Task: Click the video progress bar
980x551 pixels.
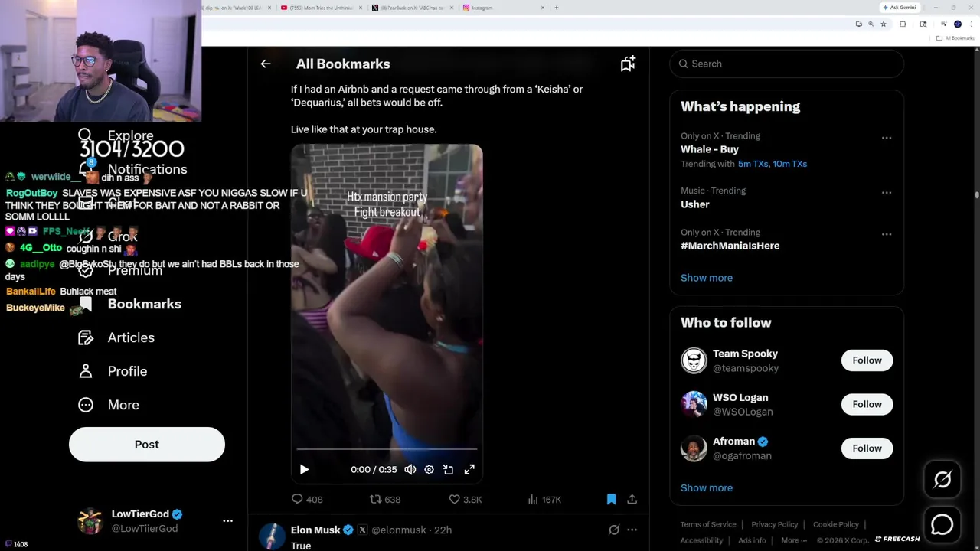Action: point(387,449)
